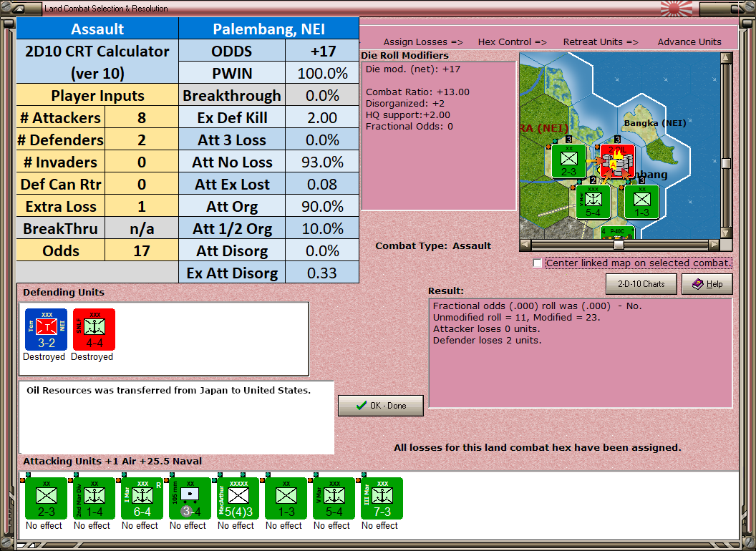Click the Palembang, NEI header
This screenshot has width=756, height=551.
269,29
